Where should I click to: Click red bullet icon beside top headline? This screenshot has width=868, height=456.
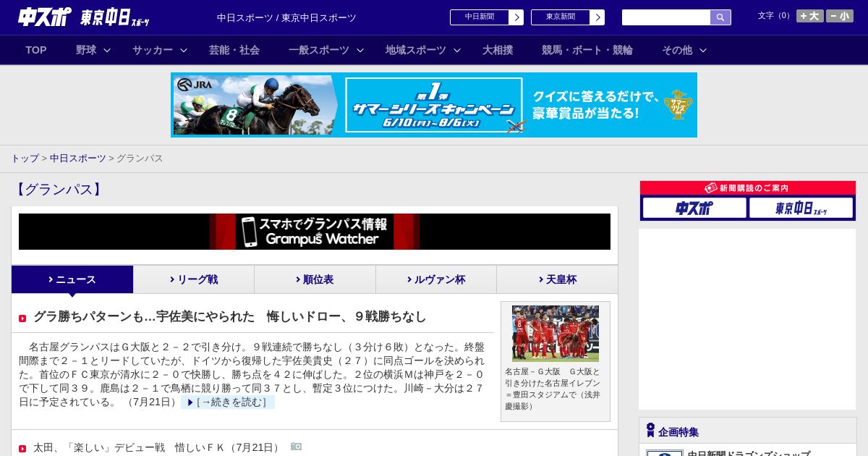point(22,318)
